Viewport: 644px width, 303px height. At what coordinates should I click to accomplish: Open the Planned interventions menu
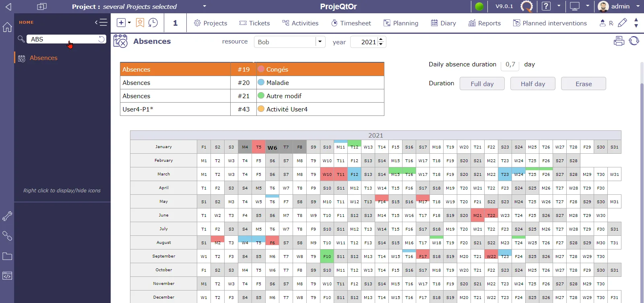click(550, 23)
